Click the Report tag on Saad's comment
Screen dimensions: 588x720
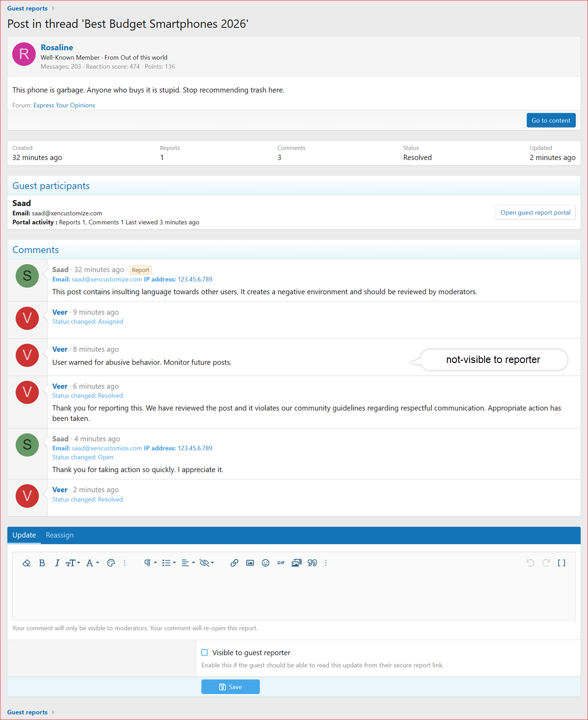pyautogui.click(x=141, y=270)
